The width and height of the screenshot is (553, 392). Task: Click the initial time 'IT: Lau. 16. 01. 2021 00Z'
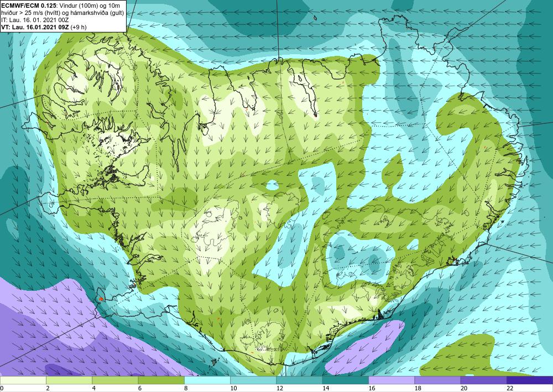coord(35,20)
